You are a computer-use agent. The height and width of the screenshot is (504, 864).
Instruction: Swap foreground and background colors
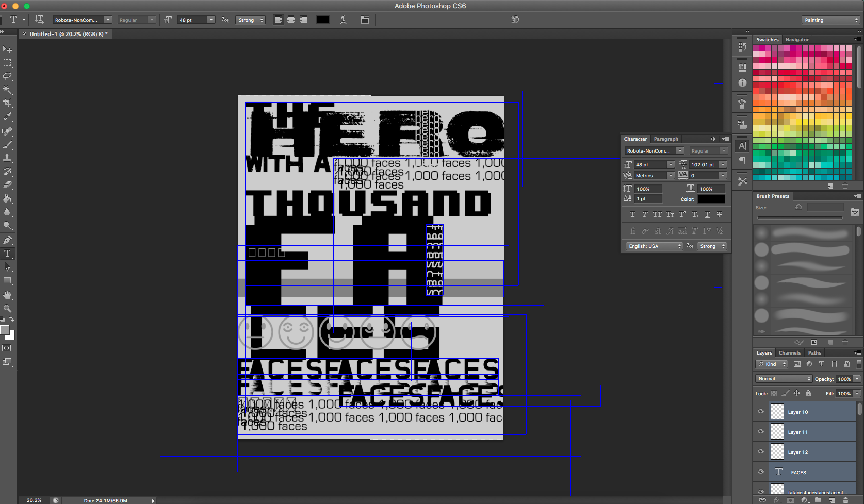(12, 320)
